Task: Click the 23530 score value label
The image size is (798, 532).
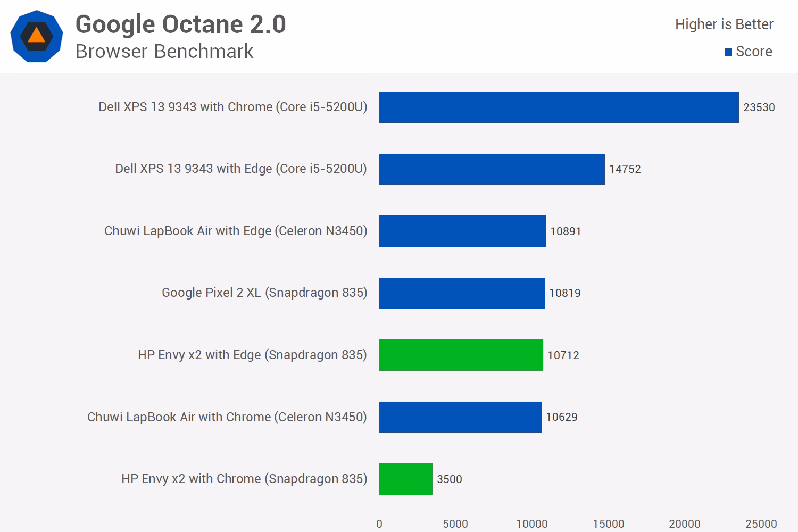Action: [759, 107]
